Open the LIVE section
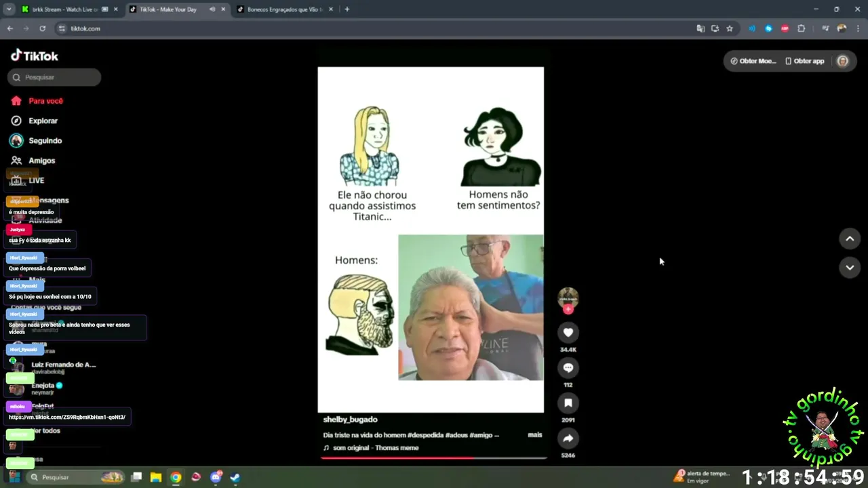The height and width of the screenshot is (488, 868). (x=28, y=180)
